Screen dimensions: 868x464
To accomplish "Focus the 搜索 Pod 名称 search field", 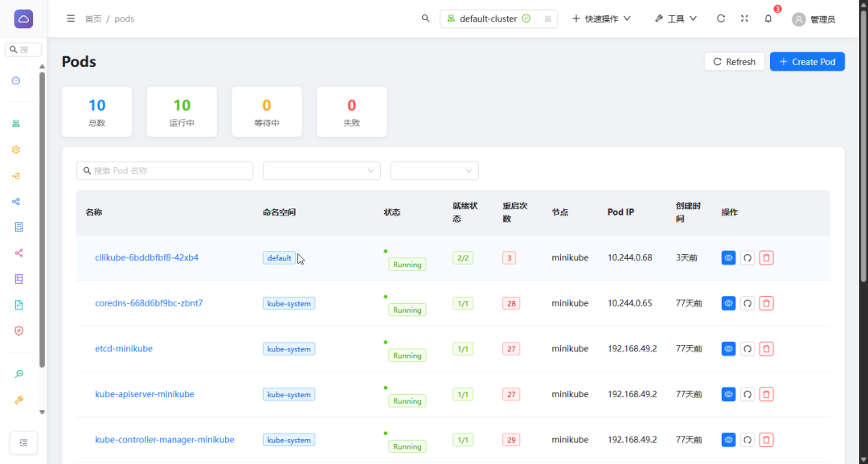I will (165, 170).
